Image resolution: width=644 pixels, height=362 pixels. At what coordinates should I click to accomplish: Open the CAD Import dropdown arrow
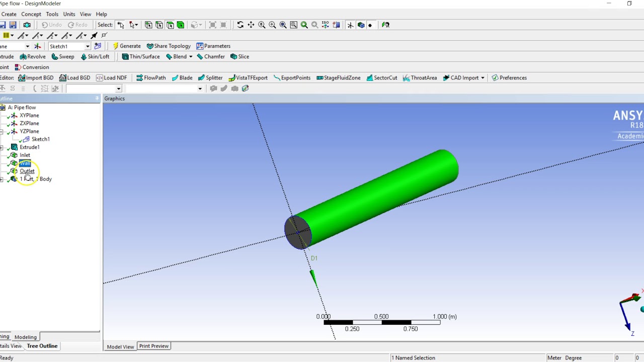(x=482, y=78)
